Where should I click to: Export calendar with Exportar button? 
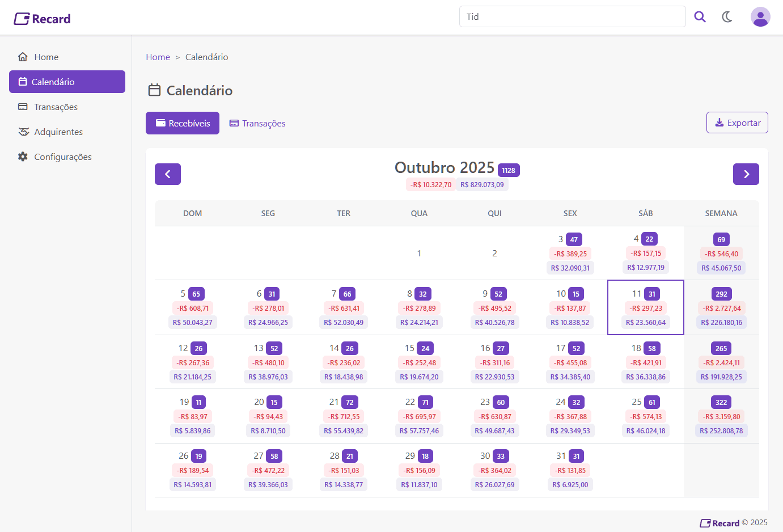pyautogui.click(x=737, y=123)
